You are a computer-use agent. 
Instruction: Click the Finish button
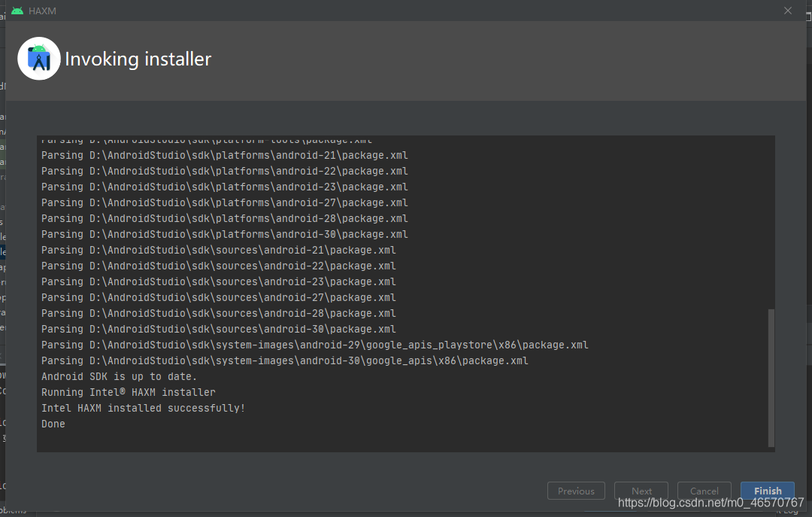[768, 491]
